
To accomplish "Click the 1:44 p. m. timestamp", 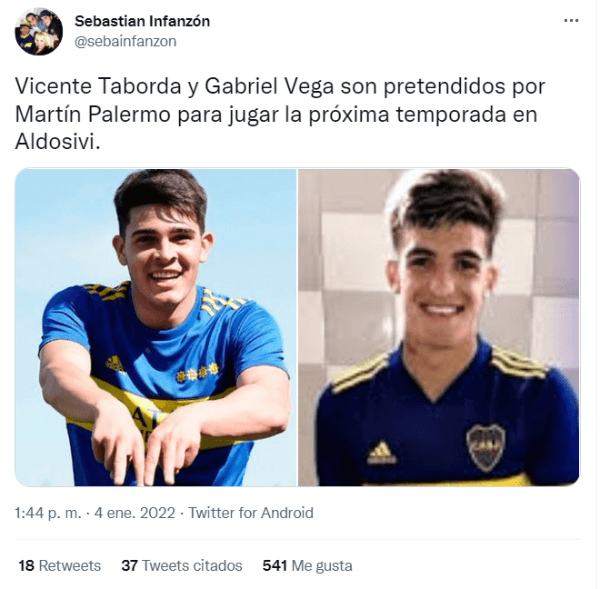I will pos(48,513).
